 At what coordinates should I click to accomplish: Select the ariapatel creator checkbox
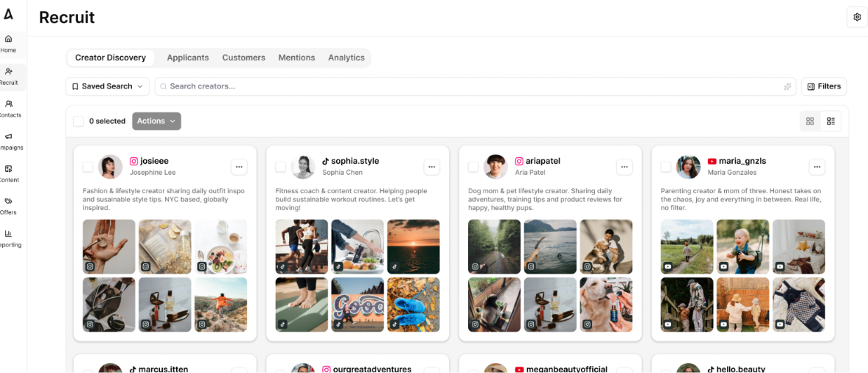coord(473,166)
